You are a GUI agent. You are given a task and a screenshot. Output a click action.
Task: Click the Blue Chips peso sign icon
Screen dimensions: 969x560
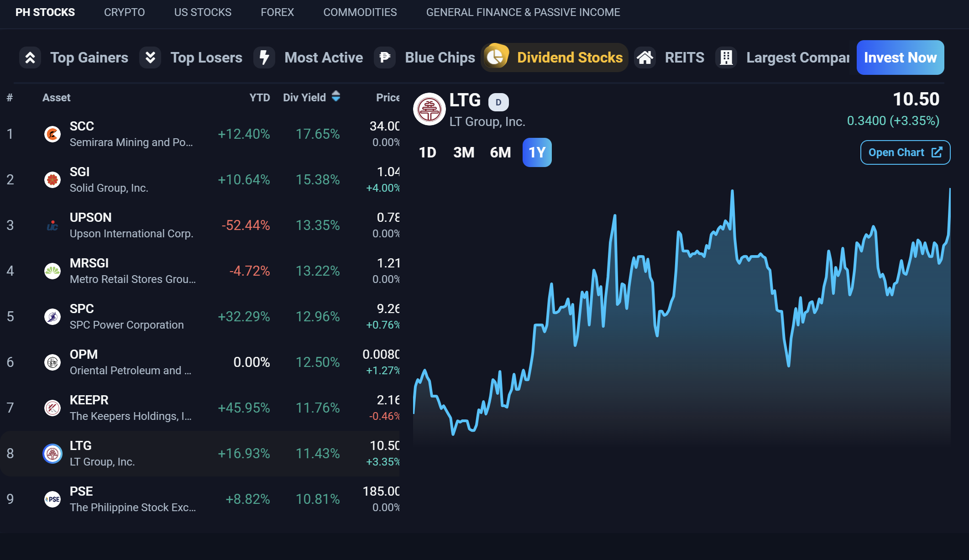[x=385, y=58]
